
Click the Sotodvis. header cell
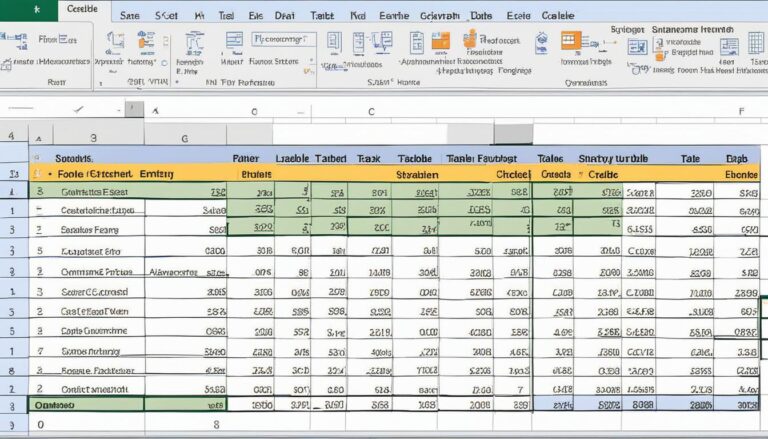(x=74, y=159)
